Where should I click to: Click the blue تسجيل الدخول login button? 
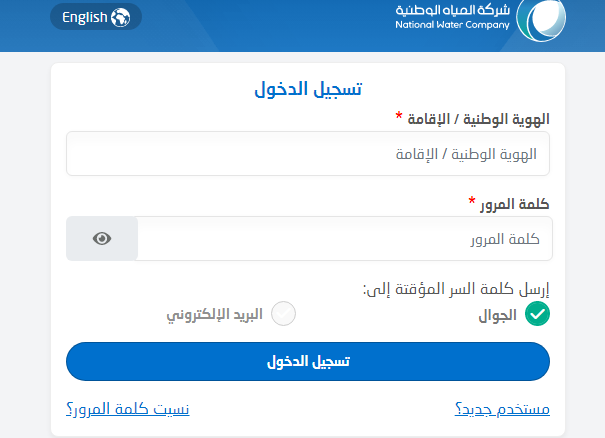308,361
